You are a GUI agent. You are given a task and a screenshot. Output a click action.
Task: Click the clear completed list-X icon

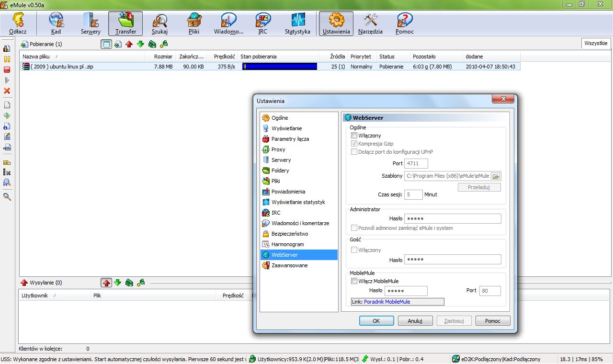point(7,172)
